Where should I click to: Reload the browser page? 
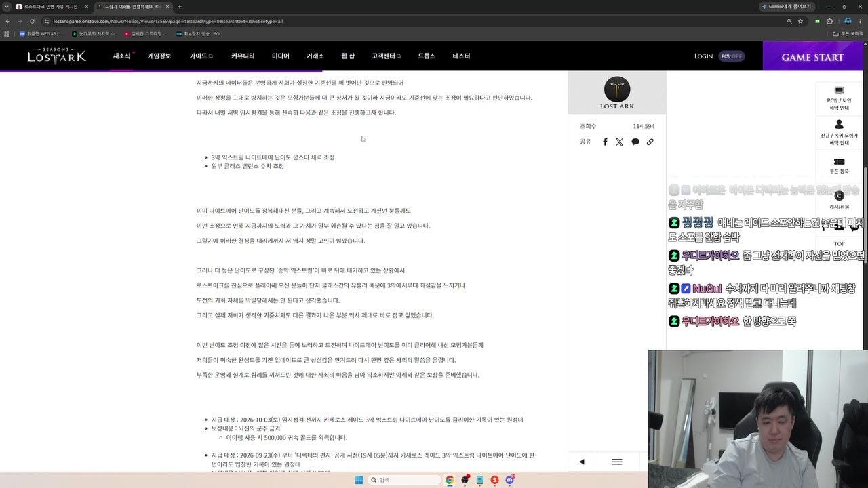32,21
